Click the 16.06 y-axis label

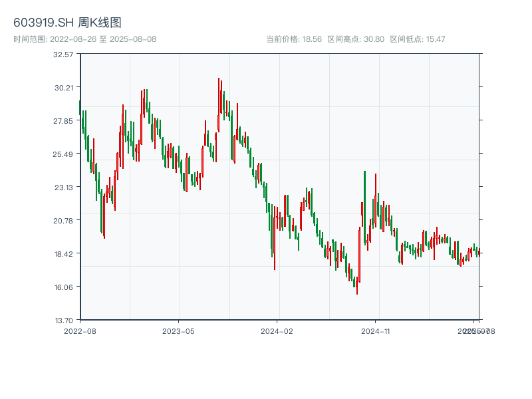(x=64, y=287)
